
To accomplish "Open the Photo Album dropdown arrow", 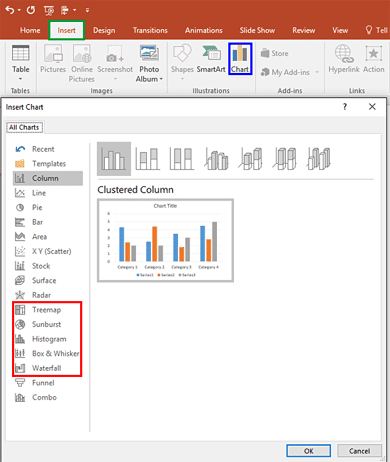I will 161,79.
